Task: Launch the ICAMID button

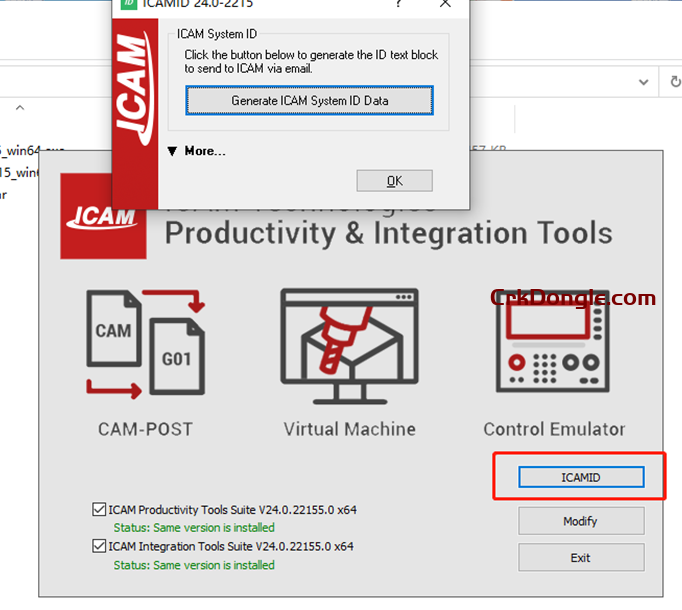Action: [580, 478]
